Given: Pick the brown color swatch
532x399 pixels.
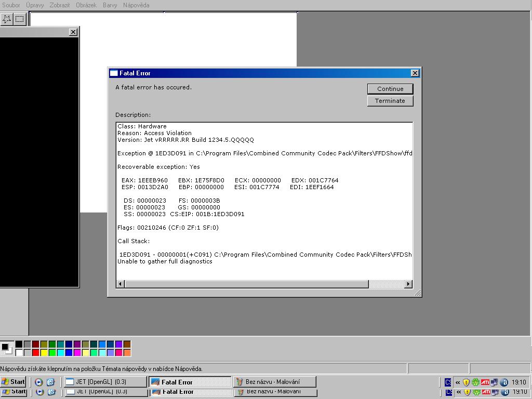Looking at the screenshot, I should click(x=127, y=344).
